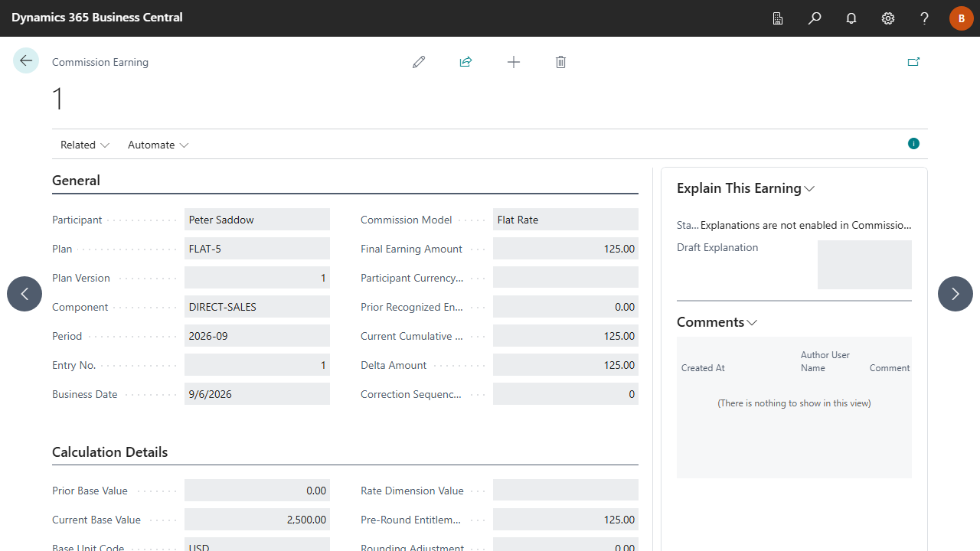
Task: Click the Rate Dimension Value empty field
Action: (566, 491)
